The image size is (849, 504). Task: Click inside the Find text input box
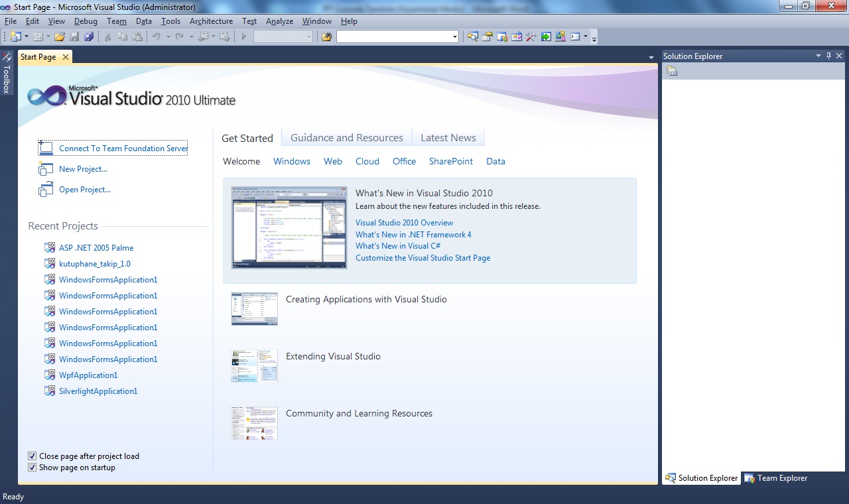pyautogui.click(x=394, y=37)
